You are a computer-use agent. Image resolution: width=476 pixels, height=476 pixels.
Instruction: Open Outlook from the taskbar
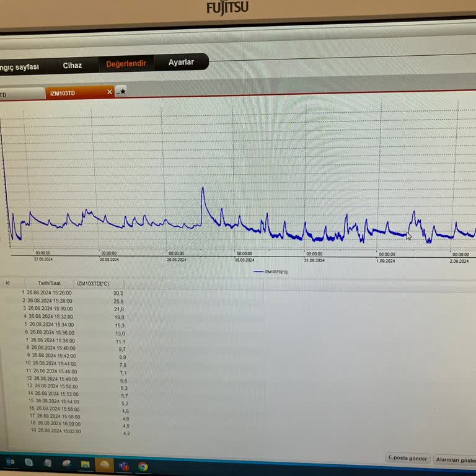click(x=11, y=462)
